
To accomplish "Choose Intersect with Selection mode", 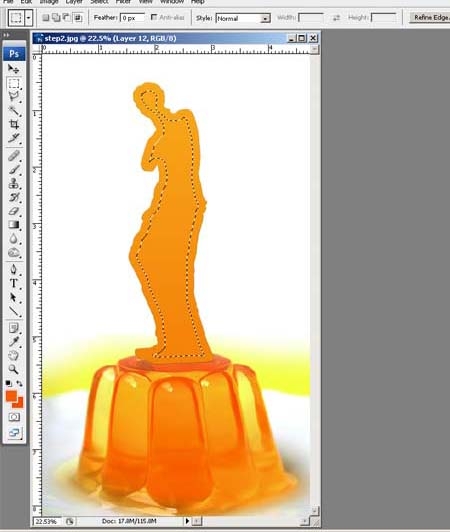I will (x=78, y=18).
